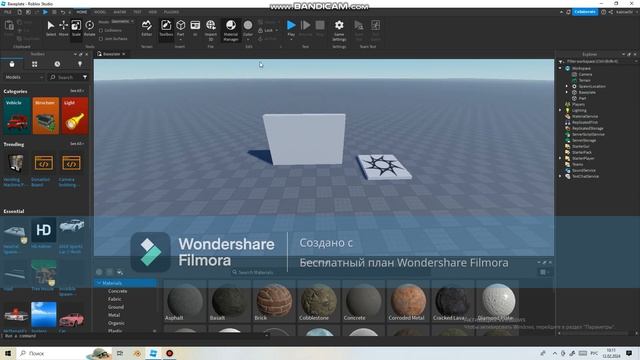This screenshot has height=360, width=640.
Task: Open the FILE menu
Action: (x=8, y=12)
